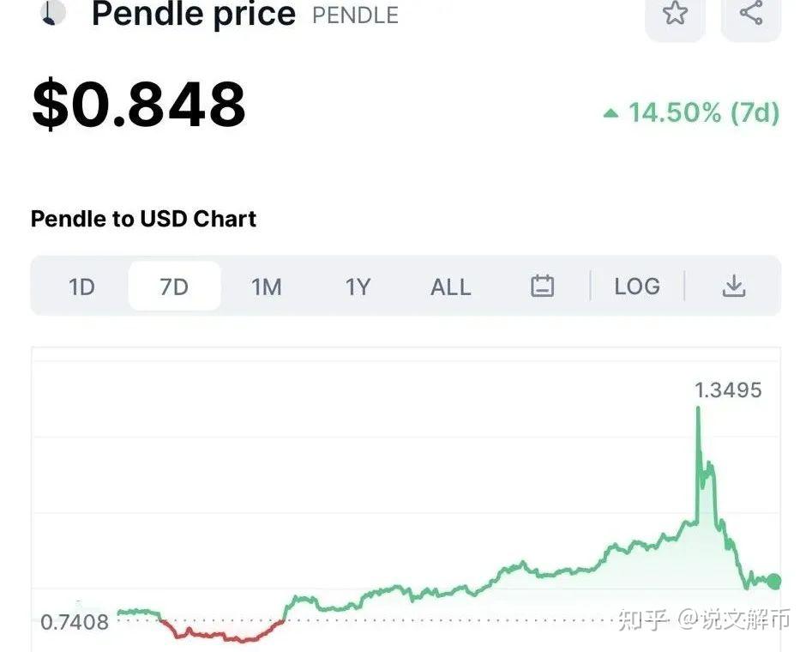Switch the chart to ALL timeframe
This screenshot has height=652, width=812.
point(450,287)
